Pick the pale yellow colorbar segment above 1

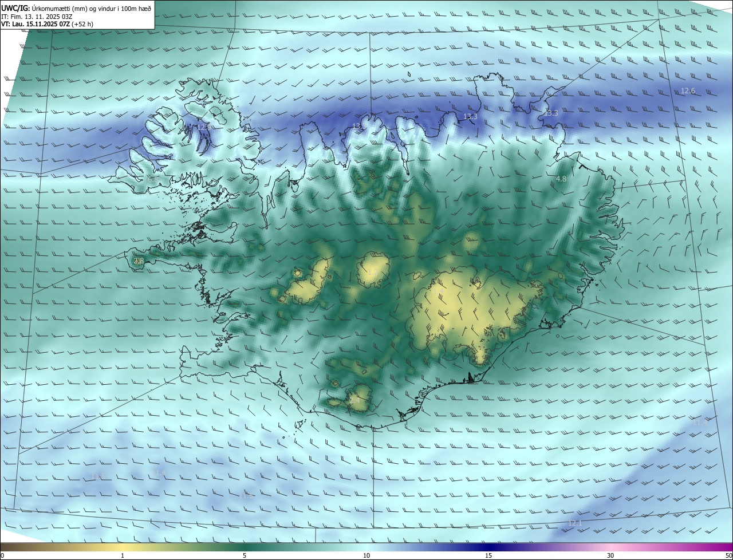point(123,546)
